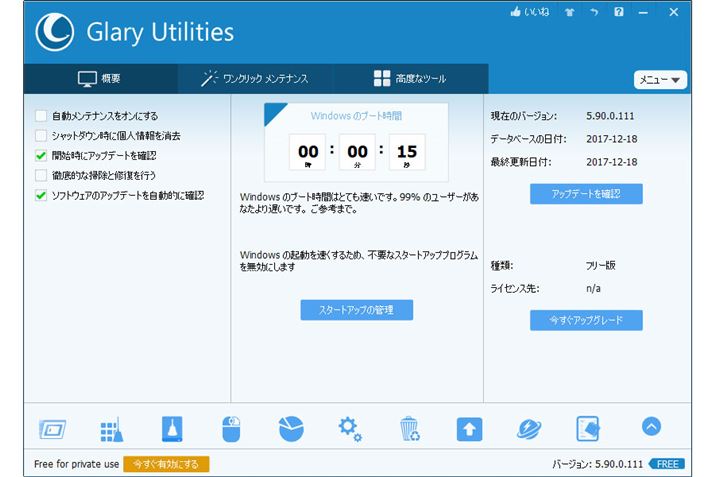This screenshot has height=477, width=715.
Task: Launch the registry cleaner grid-and-broom icon
Action: click(111, 428)
